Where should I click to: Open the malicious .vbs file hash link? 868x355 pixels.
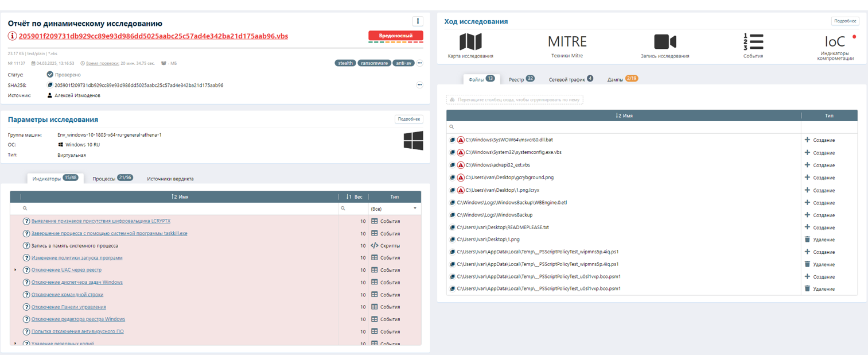pos(153,36)
